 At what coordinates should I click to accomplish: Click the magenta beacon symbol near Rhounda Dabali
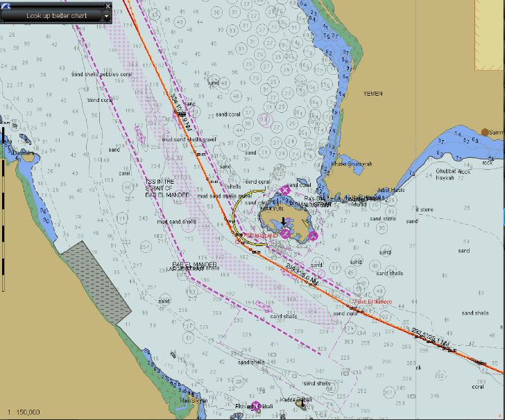[256, 406]
